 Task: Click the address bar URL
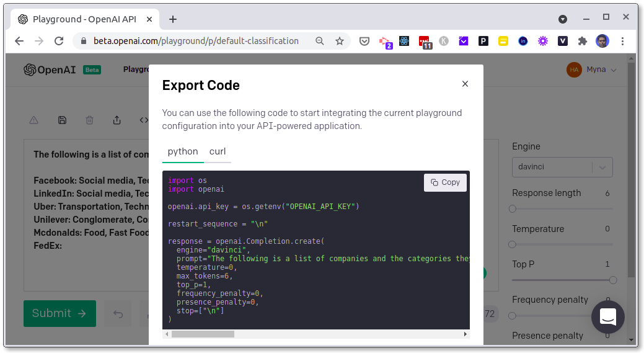(x=196, y=41)
